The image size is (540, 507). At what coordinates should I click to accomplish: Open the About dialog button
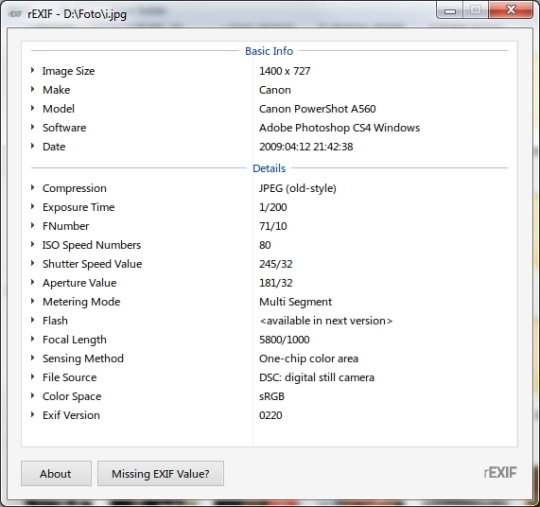[56, 474]
